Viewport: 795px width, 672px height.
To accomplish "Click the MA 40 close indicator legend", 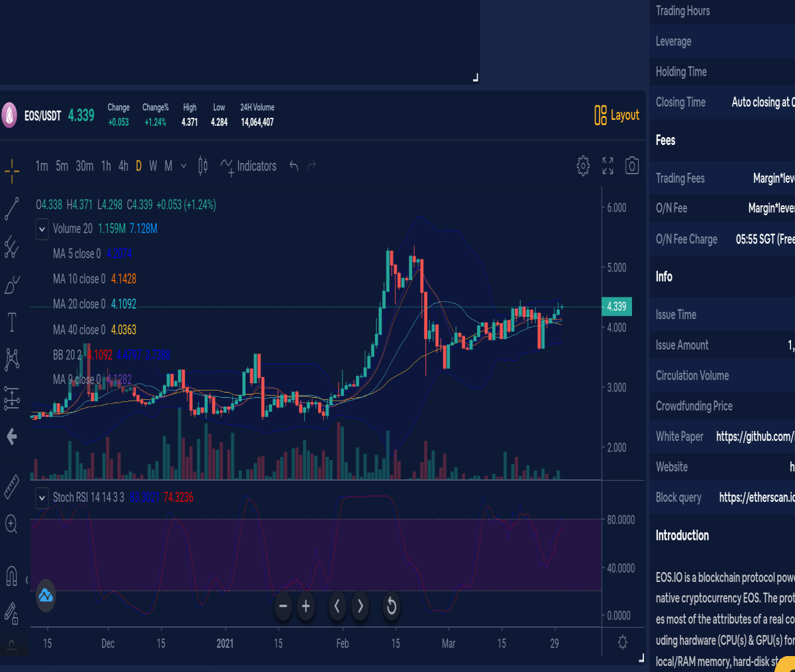I will click(95, 330).
